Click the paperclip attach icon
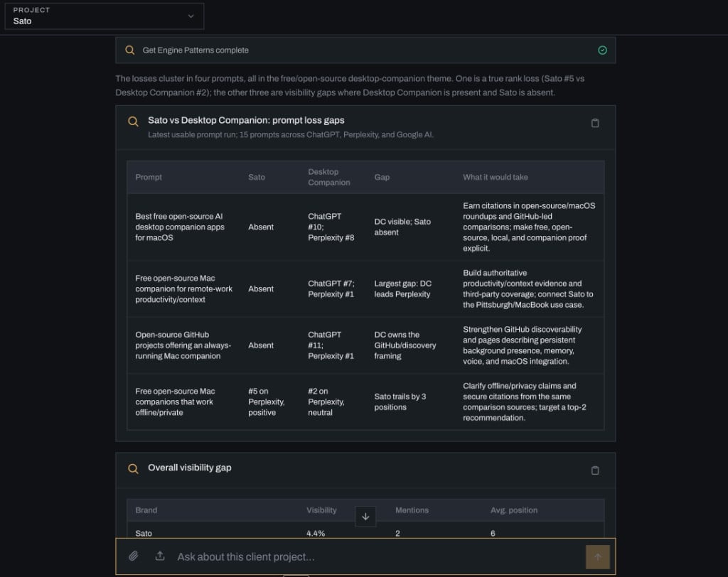728x577 pixels. coord(133,556)
